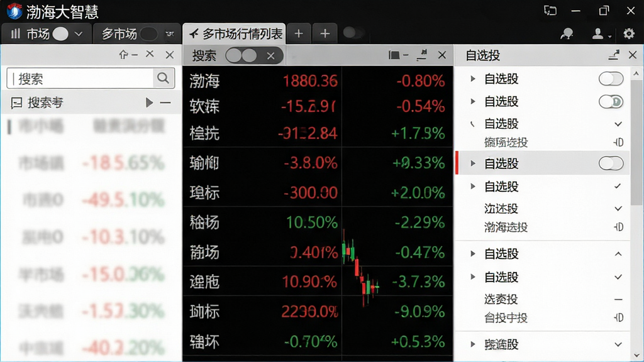Click the 10.50% value in the quote list
Screen dimensions: 644x362
pos(312,222)
